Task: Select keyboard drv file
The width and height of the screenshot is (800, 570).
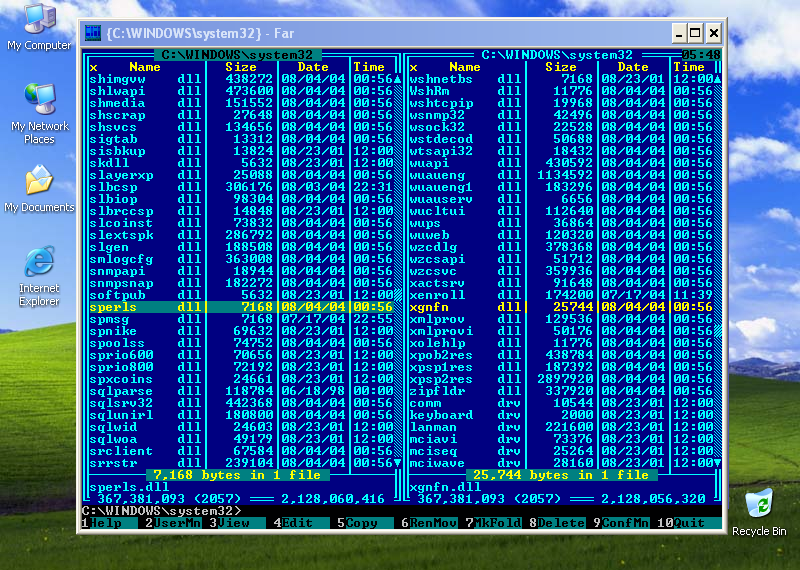Action: tap(561, 415)
